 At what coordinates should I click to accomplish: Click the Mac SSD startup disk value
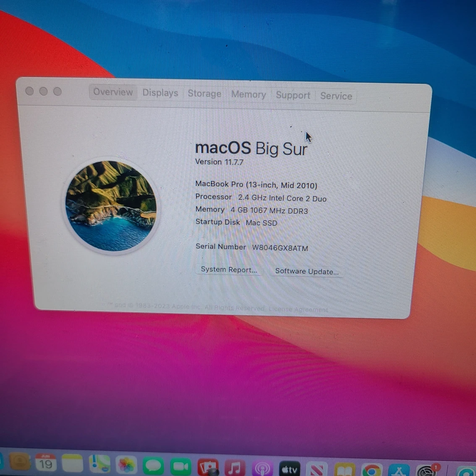point(262,223)
